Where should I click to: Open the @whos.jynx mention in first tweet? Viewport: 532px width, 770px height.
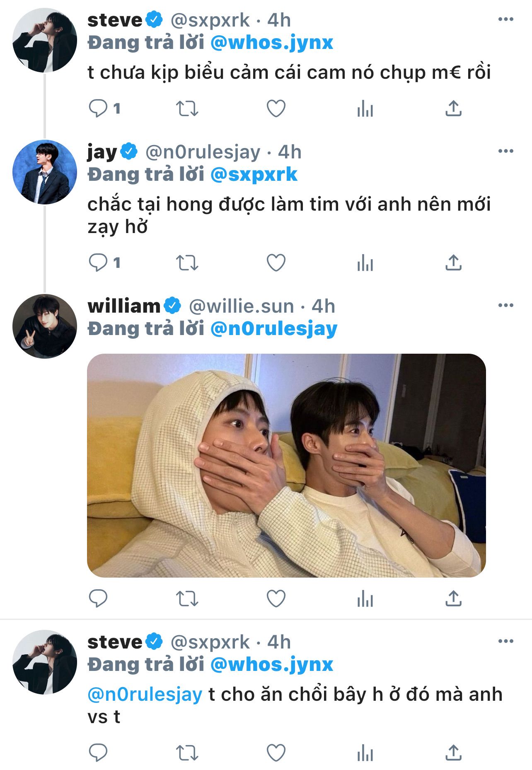[272, 43]
